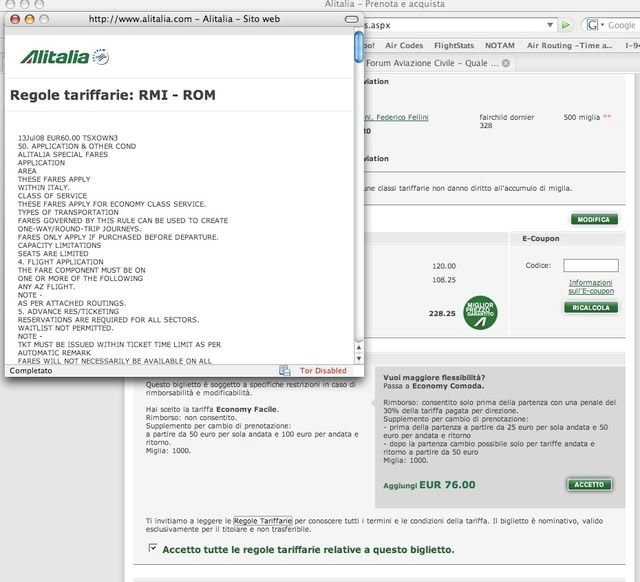Click the Alitalia logo in the popup
The image size is (640, 582).
[64, 57]
